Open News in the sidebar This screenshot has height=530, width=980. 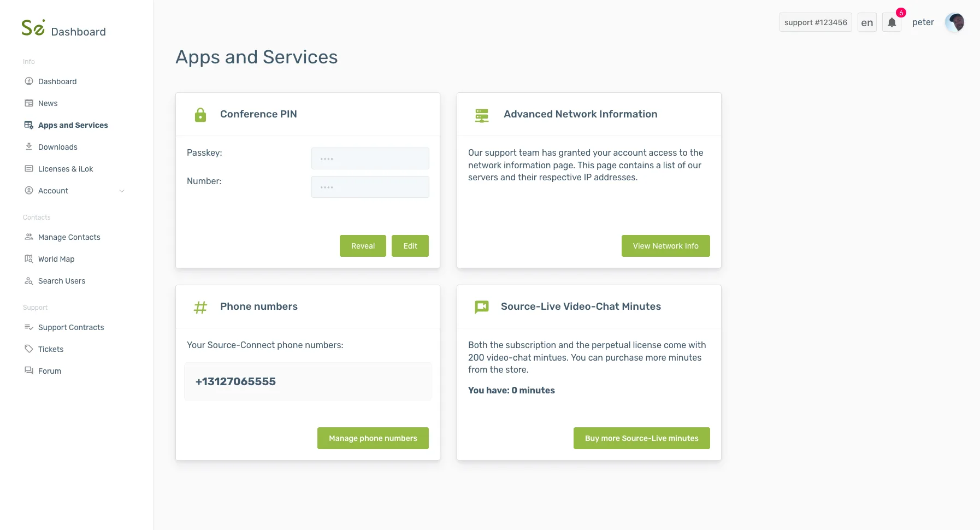48,103
